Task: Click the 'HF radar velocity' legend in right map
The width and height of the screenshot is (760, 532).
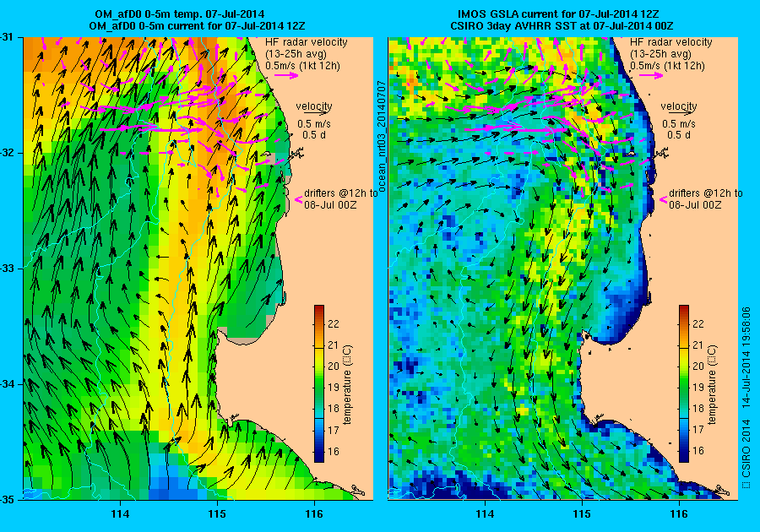Action: [x=671, y=42]
